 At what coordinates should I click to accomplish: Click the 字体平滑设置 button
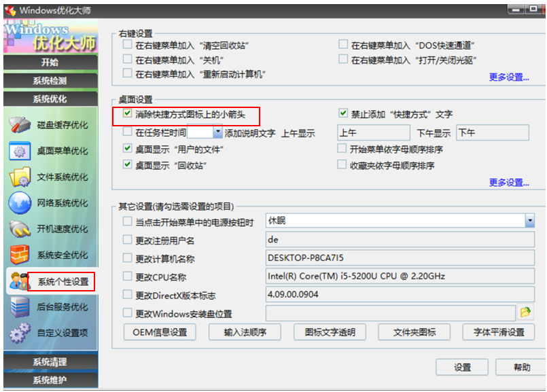click(x=499, y=332)
